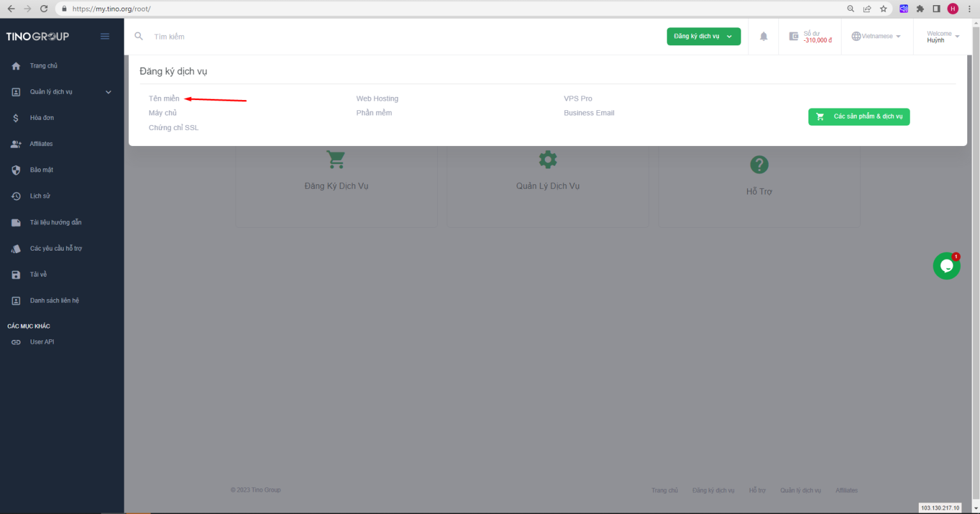The height and width of the screenshot is (514, 980).
Task: Click the User API link icon
Action: (x=16, y=342)
